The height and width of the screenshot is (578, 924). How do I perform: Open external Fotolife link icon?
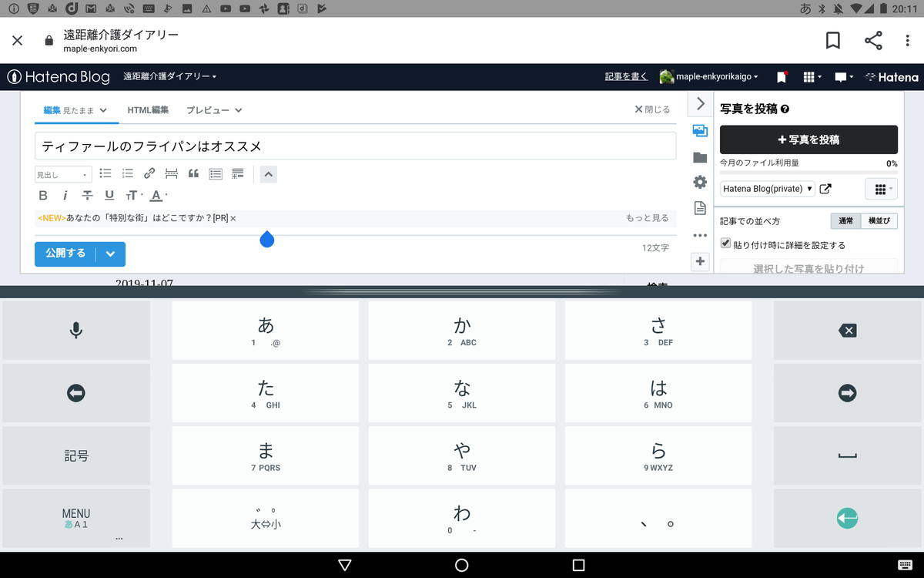tap(825, 189)
